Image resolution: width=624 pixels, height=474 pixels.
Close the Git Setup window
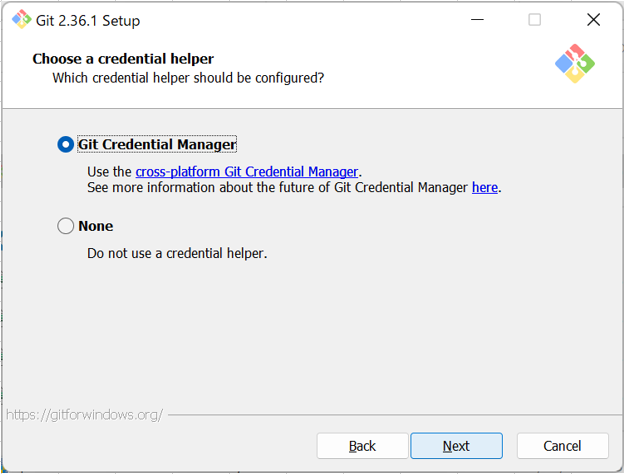(x=593, y=20)
